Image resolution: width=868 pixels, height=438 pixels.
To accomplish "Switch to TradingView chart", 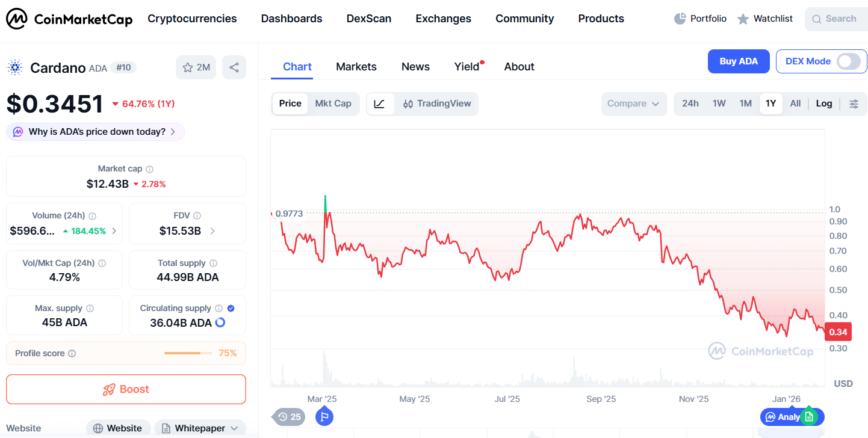I will (438, 103).
